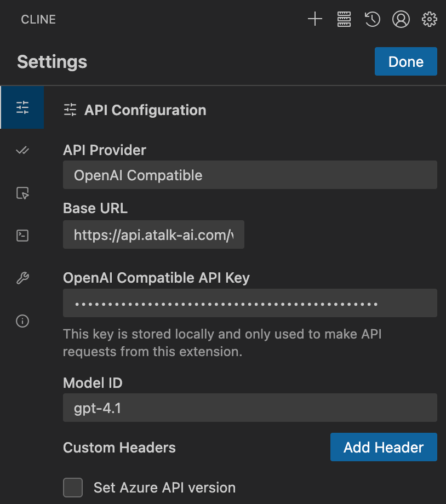Open the MCP Servers icon
This screenshot has height=504, width=446.
[x=344, y=20]
